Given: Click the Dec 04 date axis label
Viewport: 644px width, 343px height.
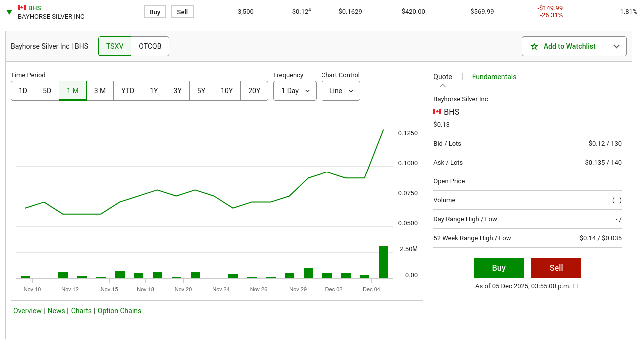Looking at the screenshot, I should (x=371, y=289).
